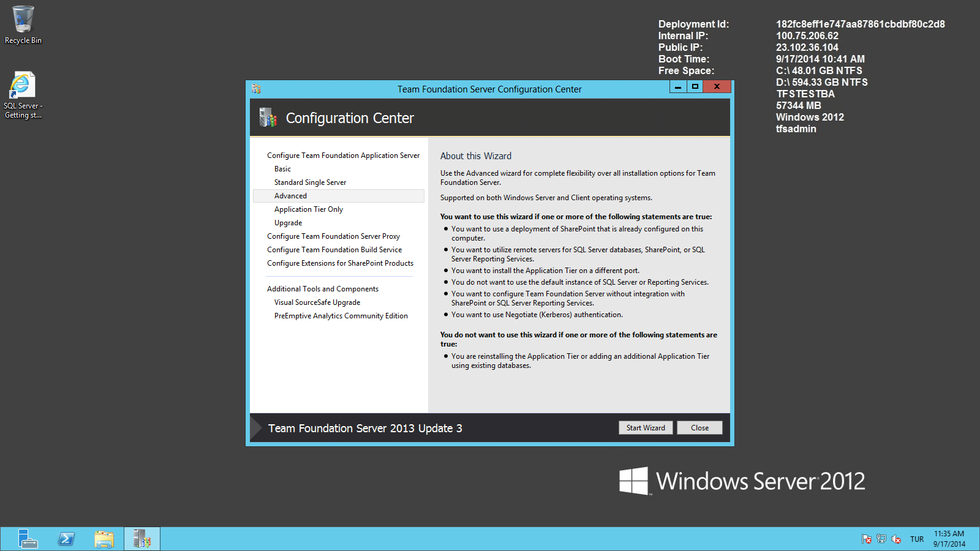980x551 pixels.
Task: Open the Action Center flag notifications
Action: click(x=867, y=539)
